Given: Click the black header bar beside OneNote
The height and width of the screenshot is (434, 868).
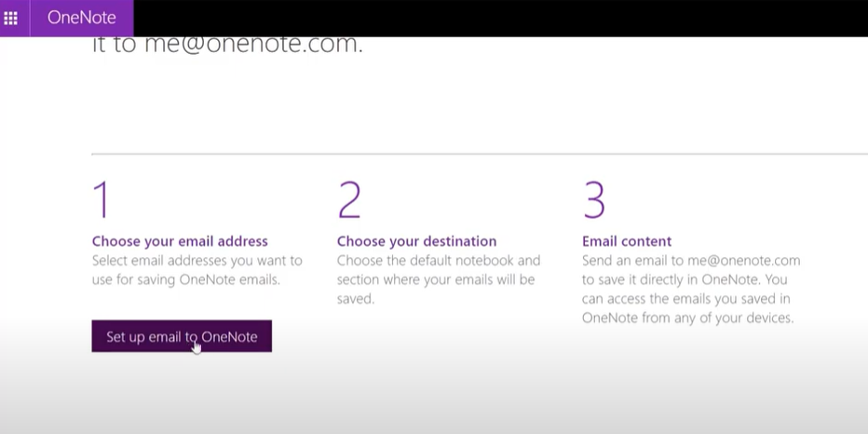Looking at the screenshot, I should [x=500, y=19].
